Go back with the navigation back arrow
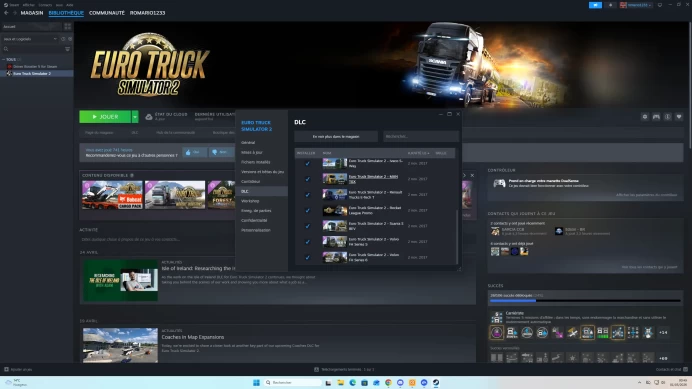692x389 pixels. 6,13
